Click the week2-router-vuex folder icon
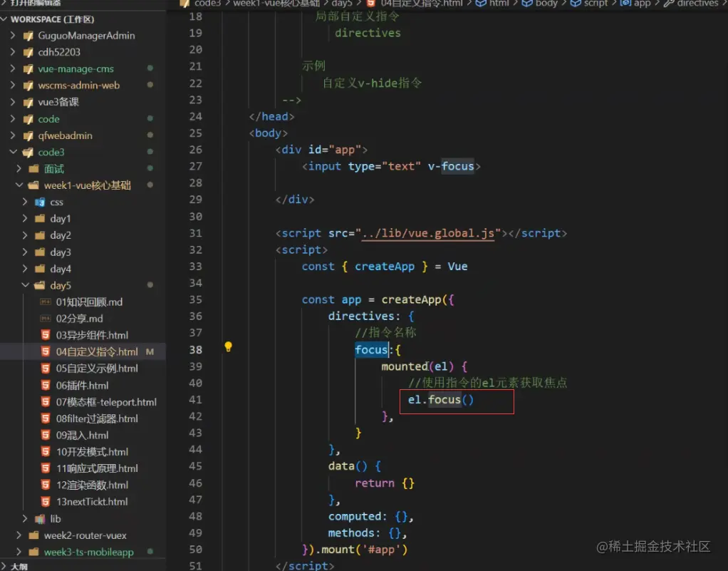This screenshot has width=728, height=571. click(34, 535)
